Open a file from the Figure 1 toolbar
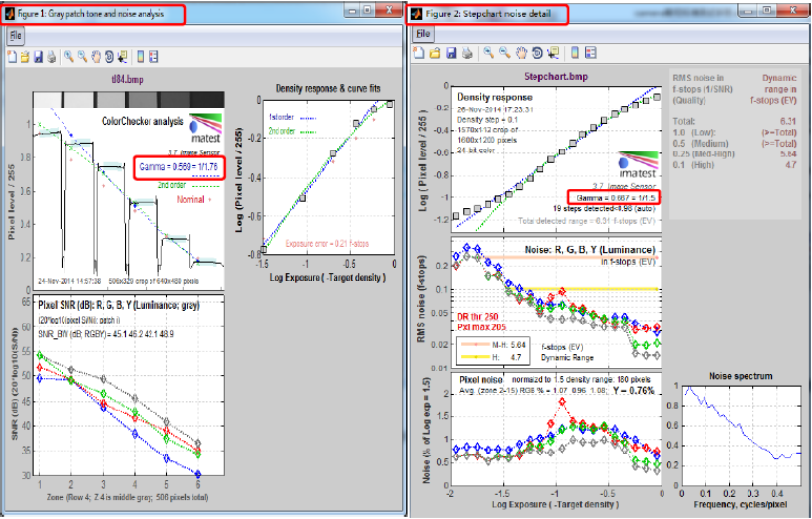Image resolution: width=812 pixels, height=519 pixels. [24, 57]
